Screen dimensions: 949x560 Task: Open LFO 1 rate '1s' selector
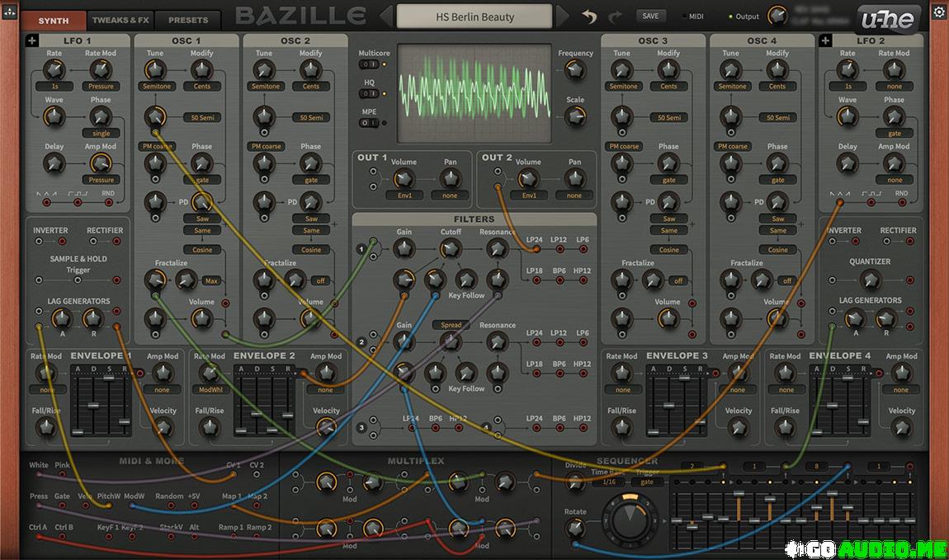click(54, 87)
